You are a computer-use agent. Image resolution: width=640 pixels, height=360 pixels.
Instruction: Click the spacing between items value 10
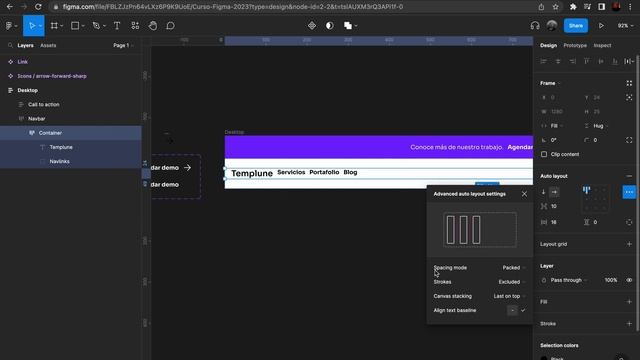pyautogui.click(x=554, y=206)
